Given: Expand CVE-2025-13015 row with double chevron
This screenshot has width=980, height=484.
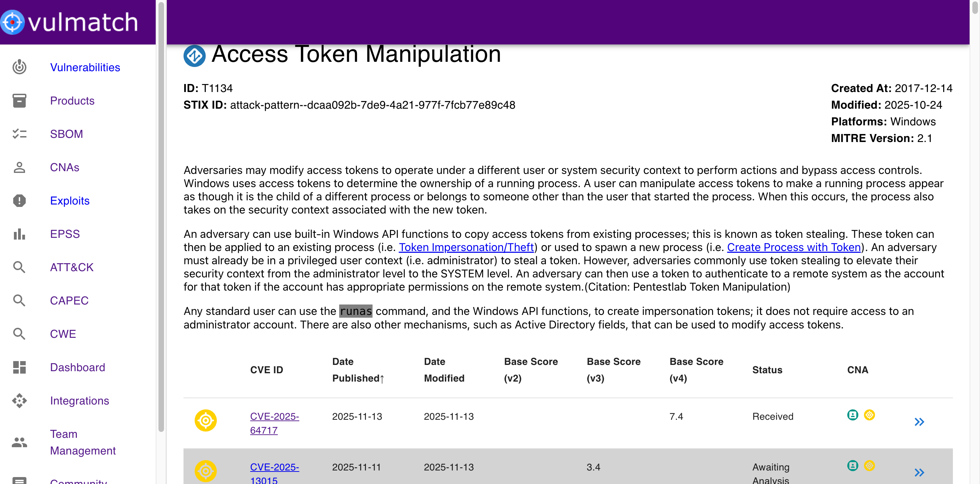Looking at the screenshot, I should [919, 472].
